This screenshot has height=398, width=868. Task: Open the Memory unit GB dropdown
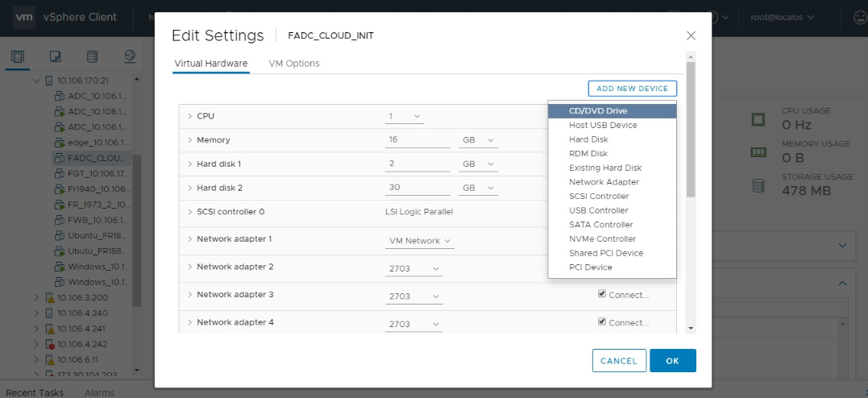[x=478, y=140]
